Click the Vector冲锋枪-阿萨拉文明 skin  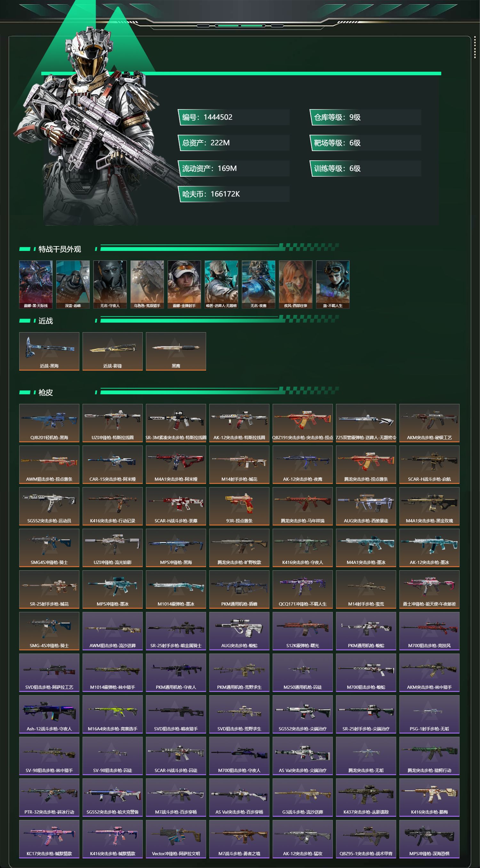coord(176,839)
